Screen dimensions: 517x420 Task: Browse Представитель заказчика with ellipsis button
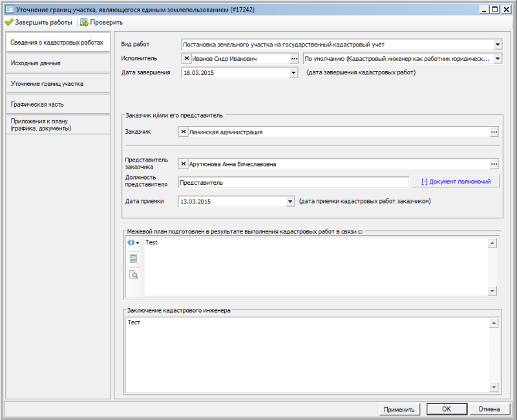pos(494,164)
